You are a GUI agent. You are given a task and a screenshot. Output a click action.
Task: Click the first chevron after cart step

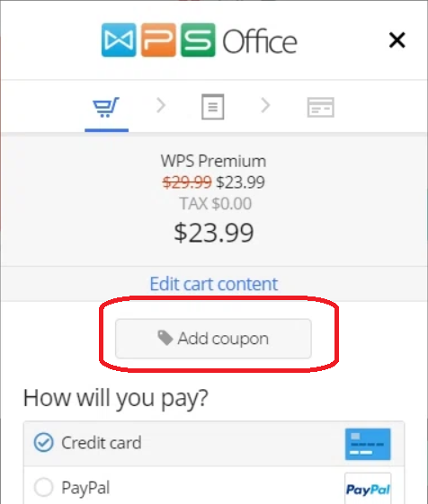point(161,105)
